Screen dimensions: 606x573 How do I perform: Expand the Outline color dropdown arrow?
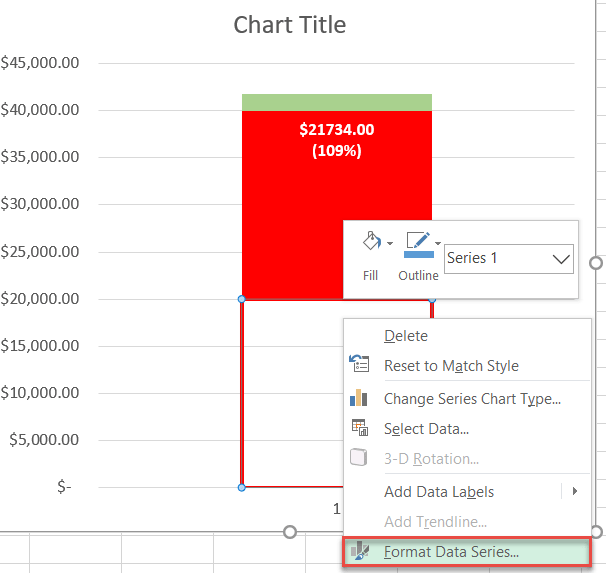438,243
